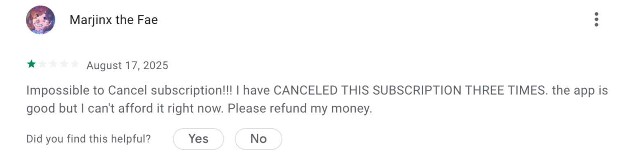The height and width of the screenshot is (166, 644).
Task: Click the word "helpful?" in the prompt
Action: point(133,139)
